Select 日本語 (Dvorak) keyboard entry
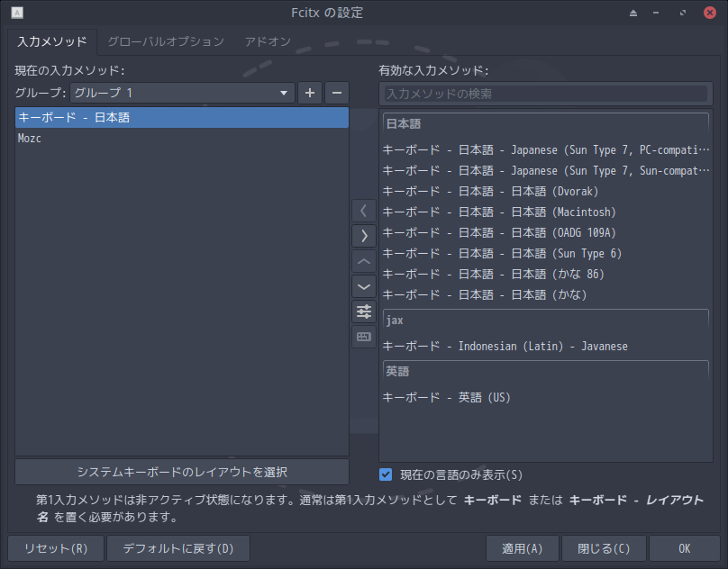This screenshot has width=728, height=569. (x=546, y=191)
